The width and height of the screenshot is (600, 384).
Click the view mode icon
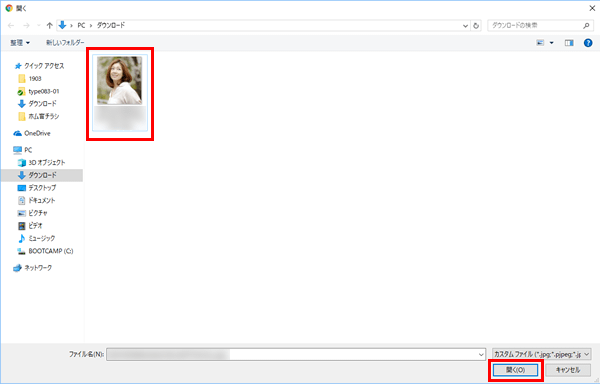tap(540, 43)
